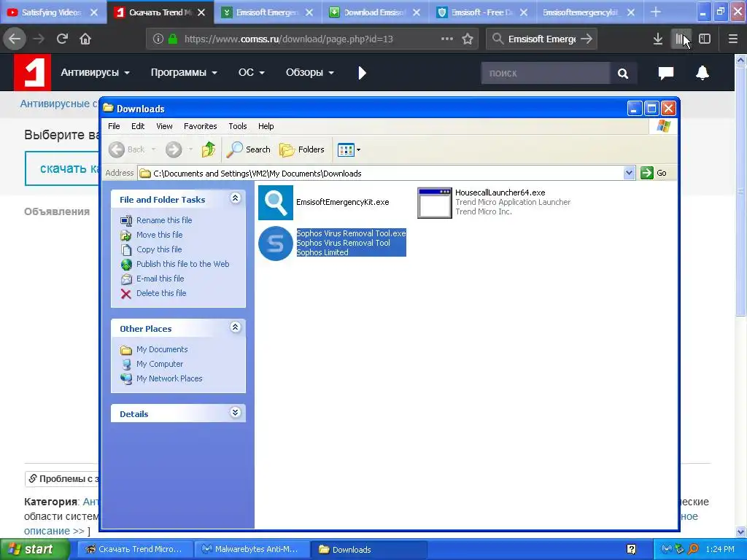
Task: Click the Firefox back arrow button
Action: click(15, 39)
